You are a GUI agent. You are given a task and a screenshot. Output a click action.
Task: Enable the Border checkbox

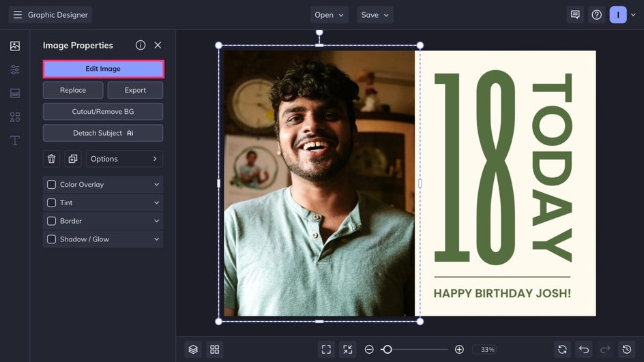click(x=51, y=221)
